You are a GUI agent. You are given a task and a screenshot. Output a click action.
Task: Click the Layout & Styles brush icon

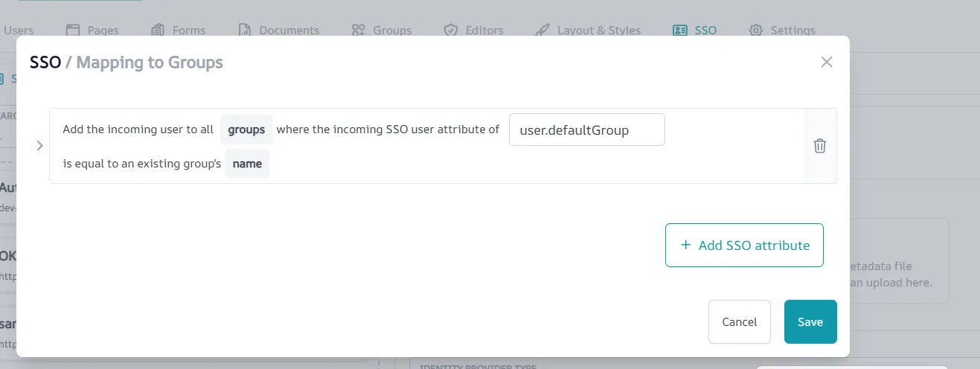[542, 31]
